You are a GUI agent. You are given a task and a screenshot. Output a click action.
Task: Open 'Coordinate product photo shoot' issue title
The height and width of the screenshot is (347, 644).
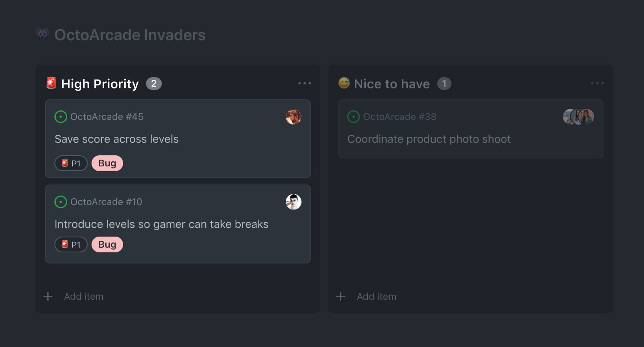(x=429, y=139)
